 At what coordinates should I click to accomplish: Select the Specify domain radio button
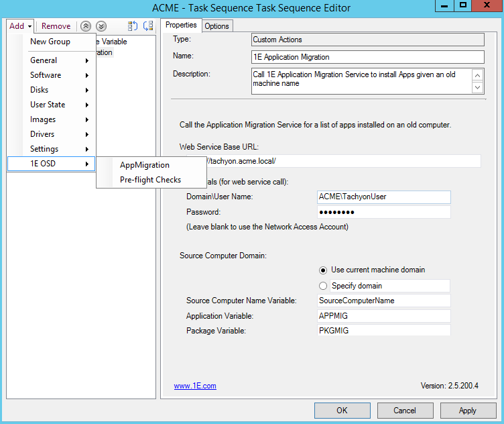tap(324, 286)
